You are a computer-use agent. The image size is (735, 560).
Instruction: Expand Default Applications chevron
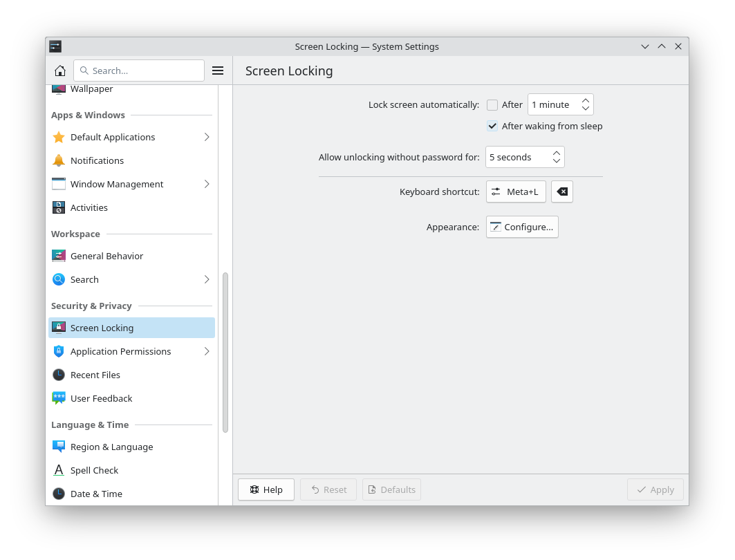(x=206, y=137)
